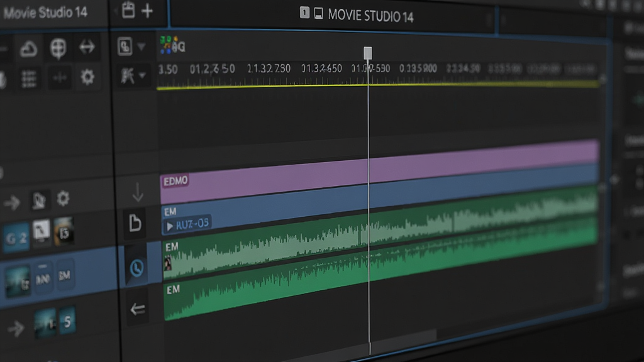The width and height of the screenshot is (644, 362).
Task: Open settings gear below the double-arrow icon
Action: 87,77
